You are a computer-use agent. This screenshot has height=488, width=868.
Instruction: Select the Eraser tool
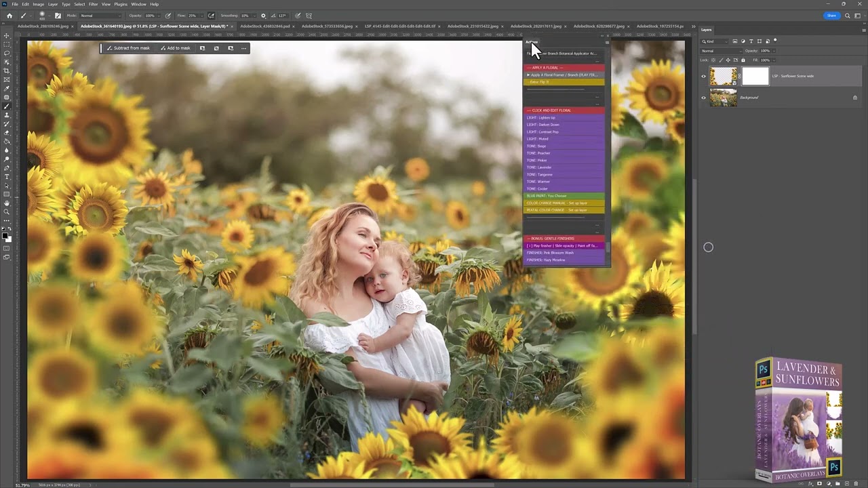point(7,133)
